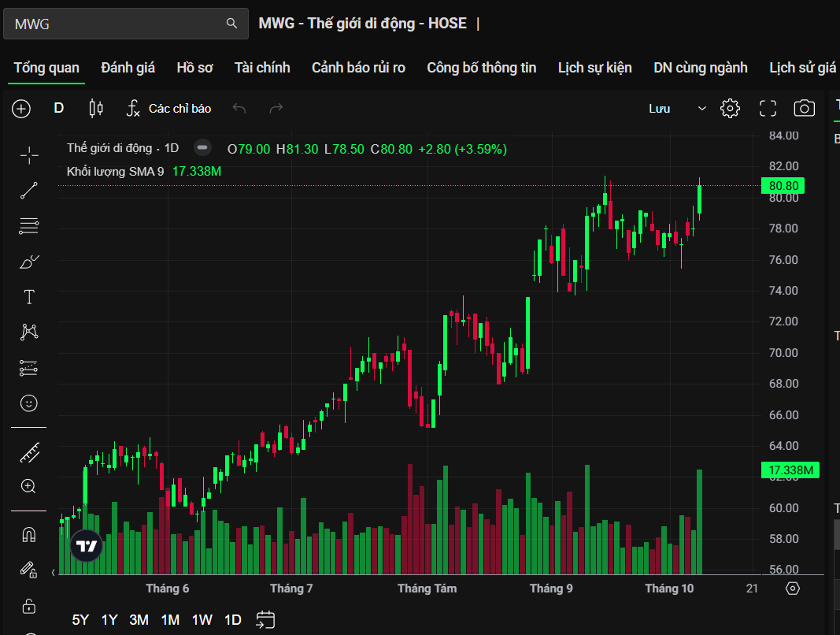Screen dimensions: 840x635
Task: Open the Các chỉ báo indicators button
Action: 169,109
